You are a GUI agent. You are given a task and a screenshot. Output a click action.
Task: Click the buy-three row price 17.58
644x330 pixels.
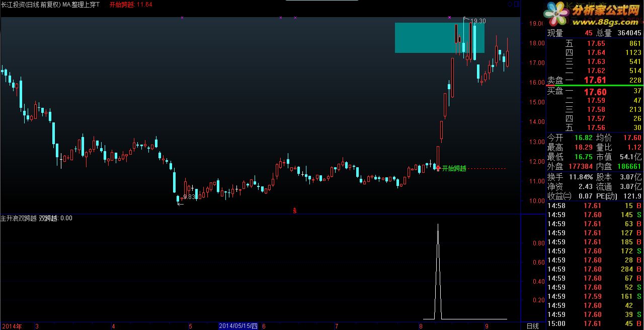pos(596,110)
